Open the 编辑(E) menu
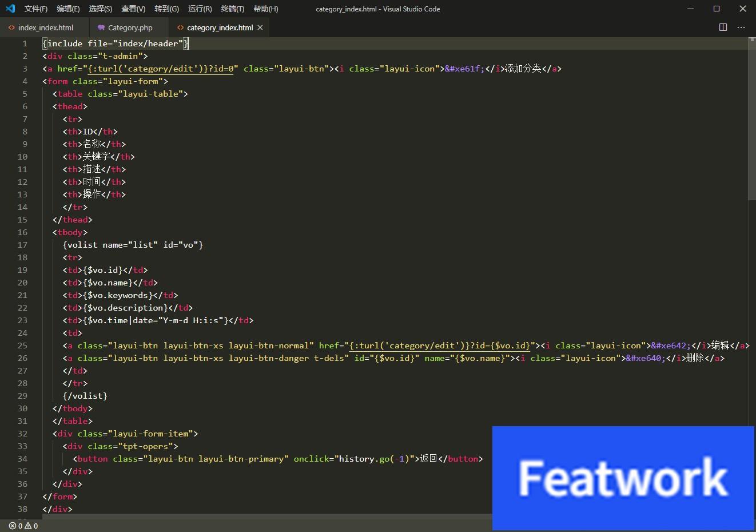This screenshot has width=756, height=532. [68, 9]
